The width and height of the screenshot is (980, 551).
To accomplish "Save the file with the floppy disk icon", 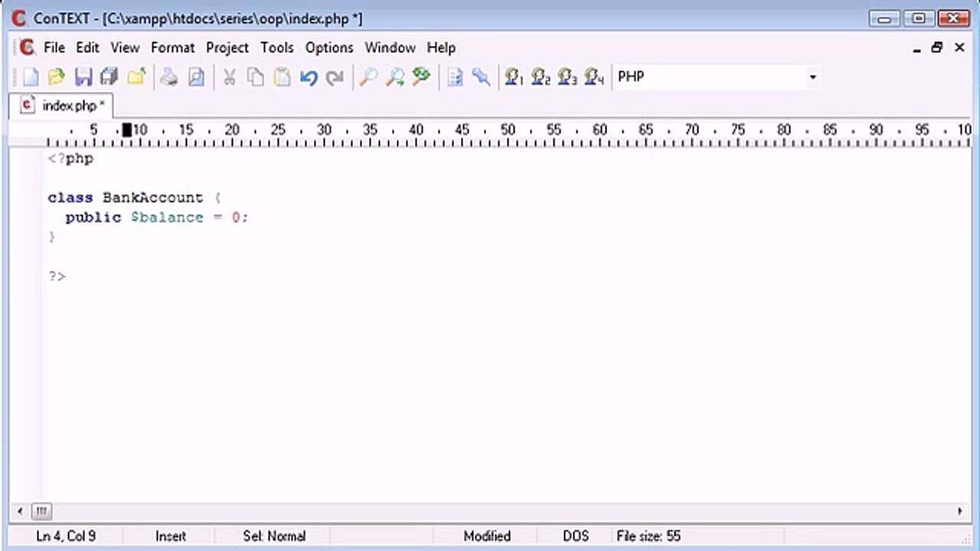I will pyautogui.click(x=83, y=77).
